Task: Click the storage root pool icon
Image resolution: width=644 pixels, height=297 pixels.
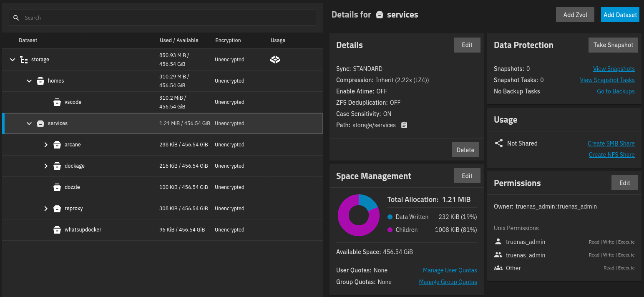Action: tap(24, 60)
